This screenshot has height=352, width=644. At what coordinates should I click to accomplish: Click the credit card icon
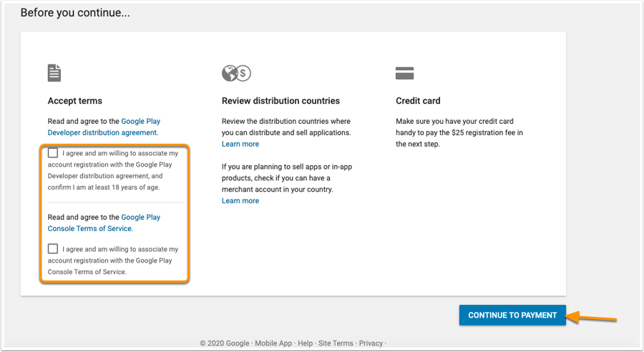click(x=405, y=73)
